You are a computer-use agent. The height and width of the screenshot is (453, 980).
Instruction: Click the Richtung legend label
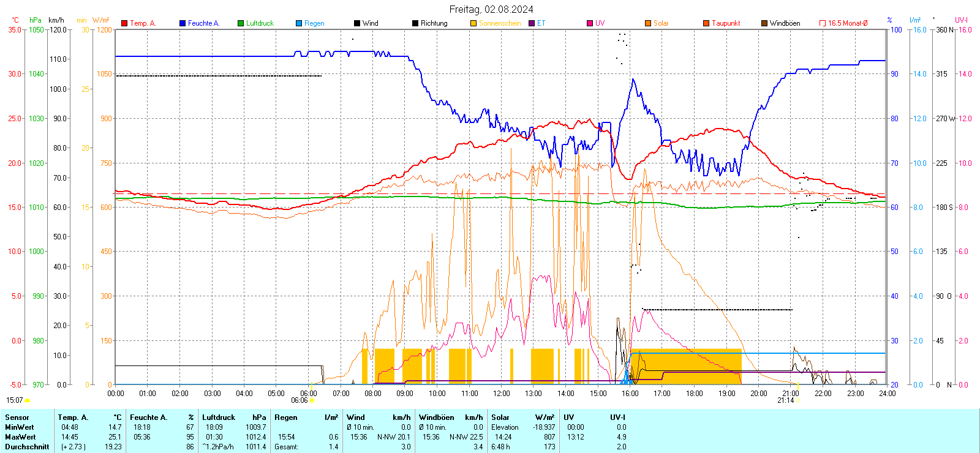click(434, 23)
